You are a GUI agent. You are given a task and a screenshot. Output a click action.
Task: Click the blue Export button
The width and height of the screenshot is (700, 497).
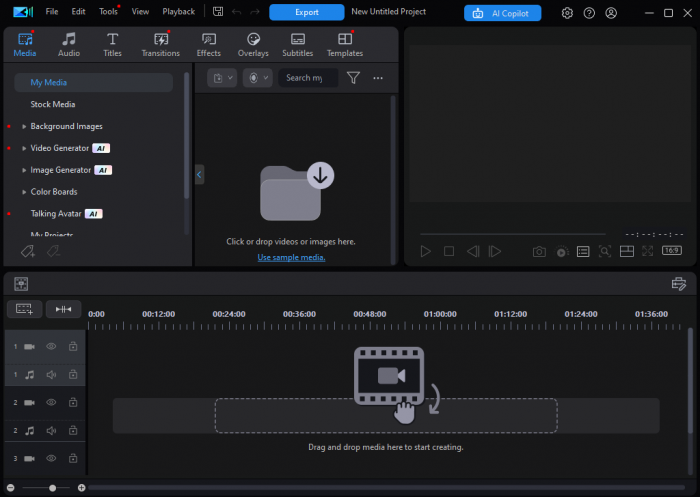pyautogui.click(x=306, y=13)
